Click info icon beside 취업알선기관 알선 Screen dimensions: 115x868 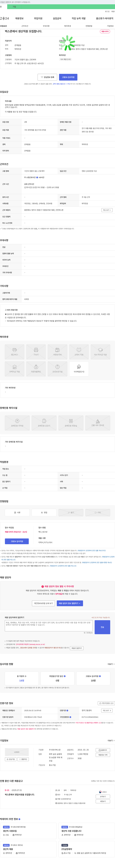[65, 676]
